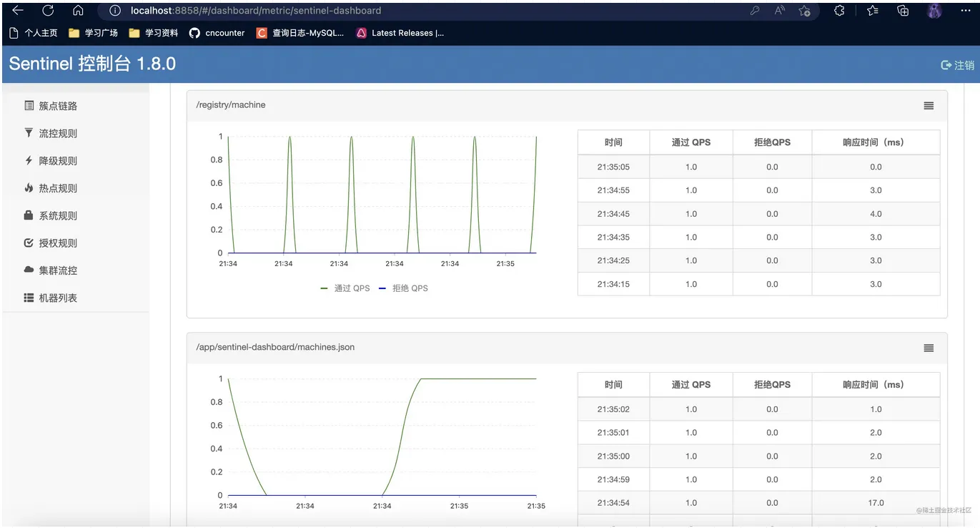Select the 21:34:45 time cell

[613, 214]
